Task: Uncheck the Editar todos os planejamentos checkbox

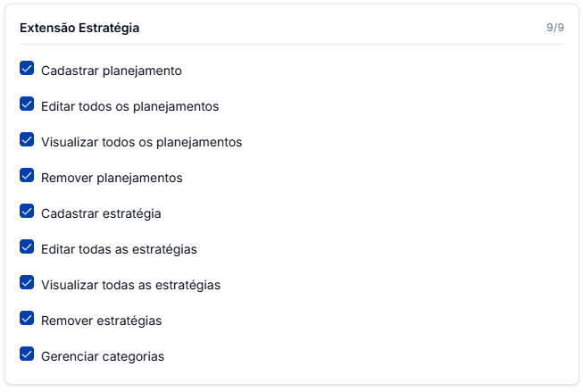Action: point(27,104)
